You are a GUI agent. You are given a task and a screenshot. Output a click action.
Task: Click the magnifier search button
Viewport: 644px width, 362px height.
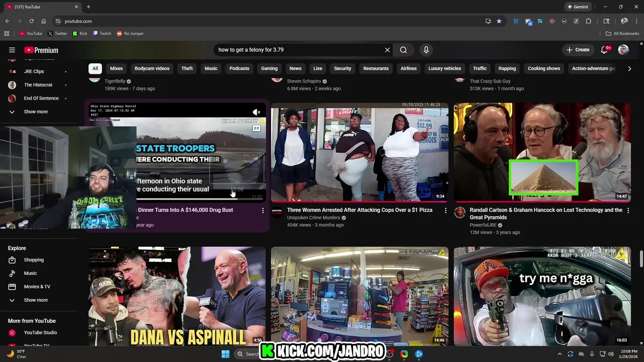[404, 50]
